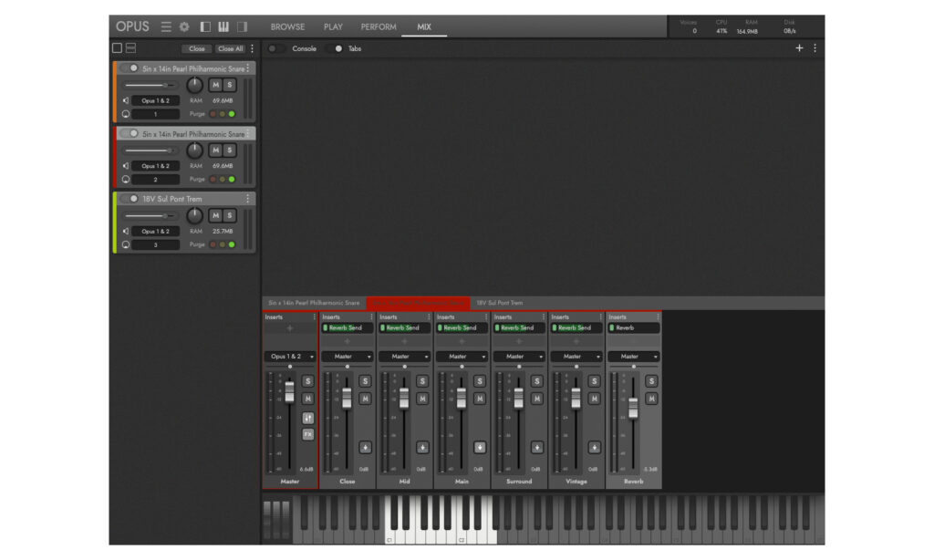The height and width of the screenshot is (560, 934).
Task: Click the Close button above instrument rack
Action: pyautogui.click(x=197, y=49)
